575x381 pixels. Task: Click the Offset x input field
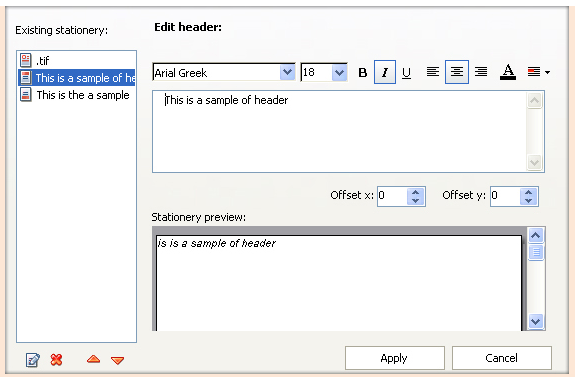392,196
